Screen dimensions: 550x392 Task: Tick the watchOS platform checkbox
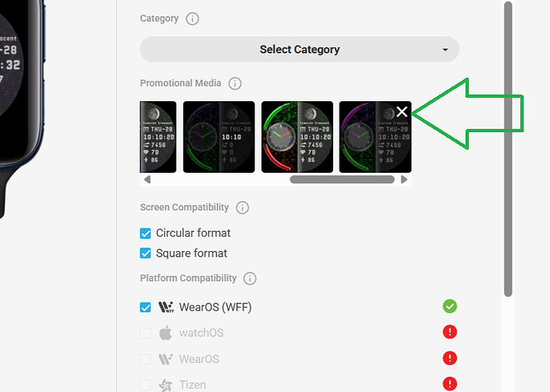145,333
